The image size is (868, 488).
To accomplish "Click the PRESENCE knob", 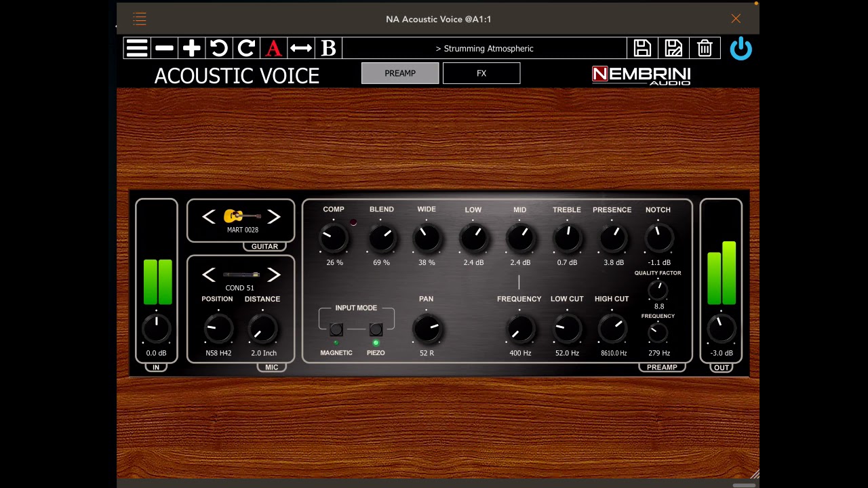I will (x=612, y=237).
